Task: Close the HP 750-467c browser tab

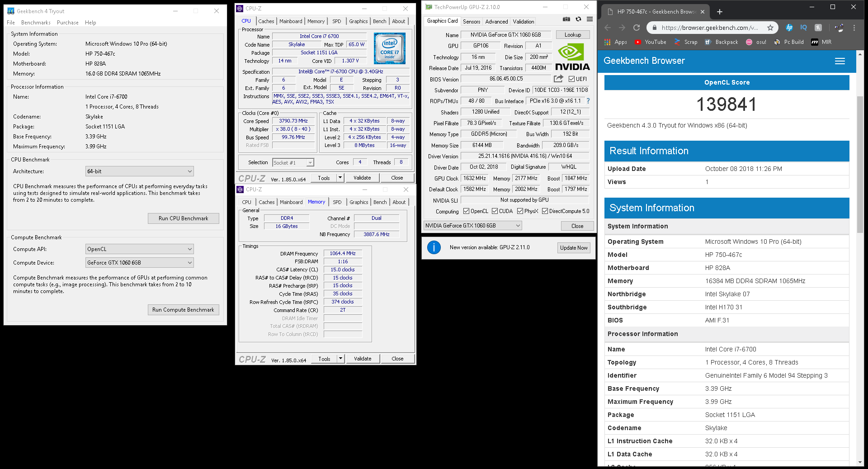Action: (703, 12)
